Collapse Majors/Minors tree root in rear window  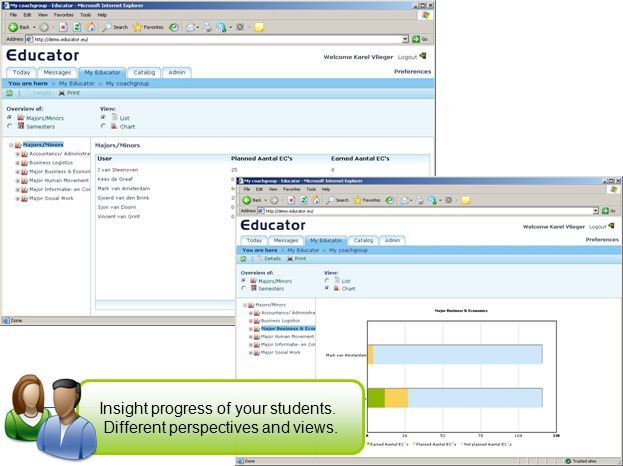point(11,145)
